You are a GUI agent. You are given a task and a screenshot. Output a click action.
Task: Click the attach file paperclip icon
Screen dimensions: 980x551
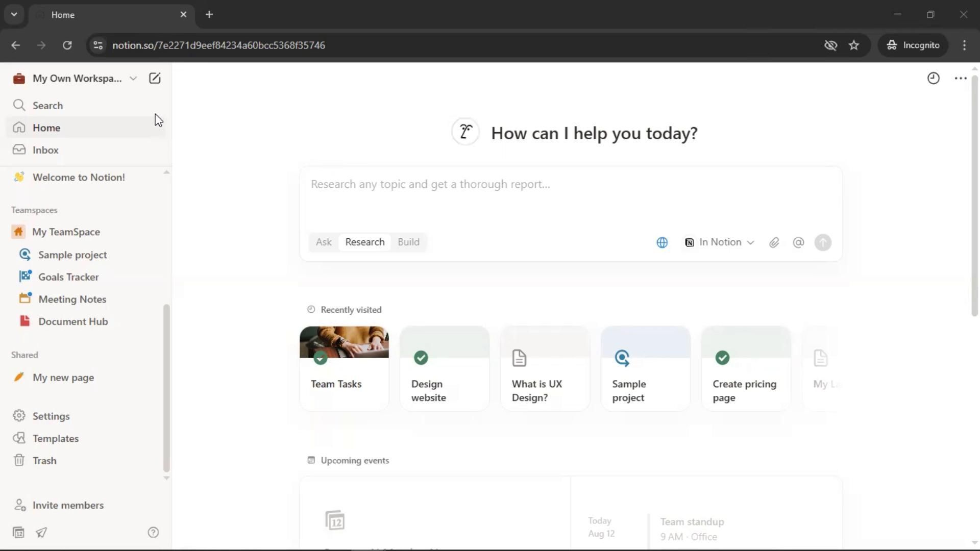pyautogui.click(x=774, y=242)
